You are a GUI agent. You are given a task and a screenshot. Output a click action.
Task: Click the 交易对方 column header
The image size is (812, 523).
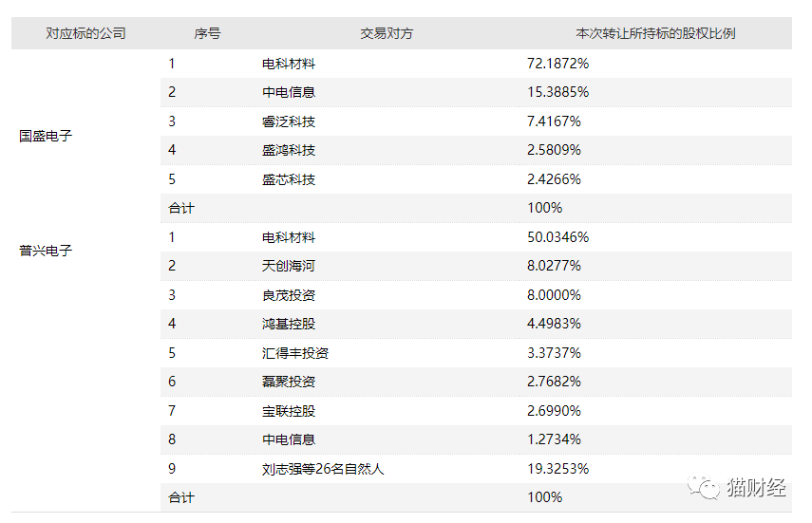coord(387,33)
